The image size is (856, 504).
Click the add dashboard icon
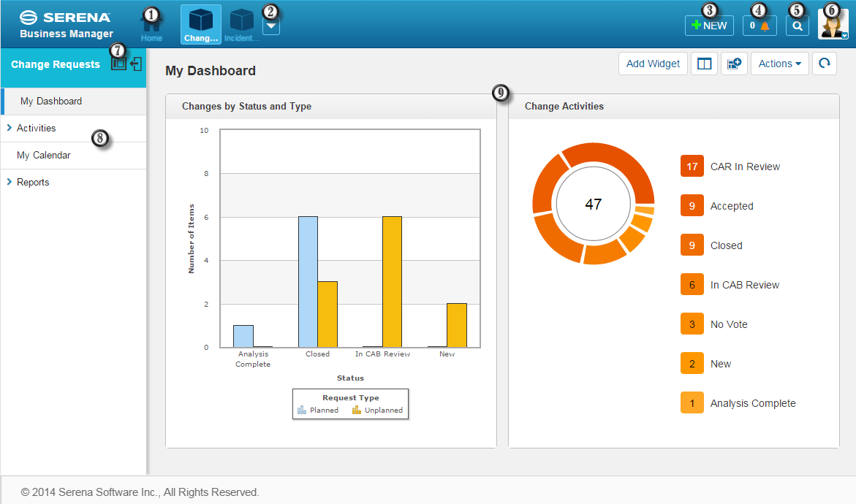(734, 64)
